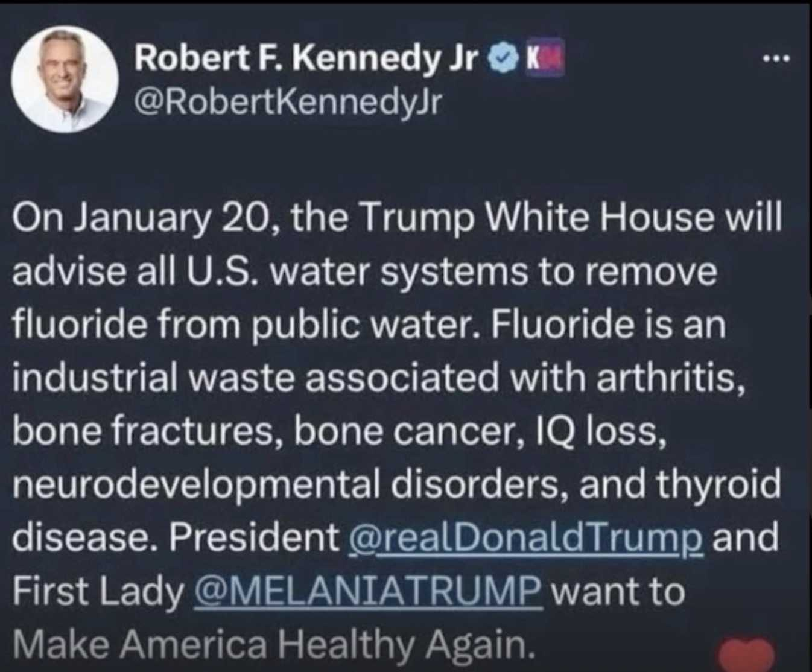
Task: Click the word 'President' in the tweet
Action: click(254, 537)
